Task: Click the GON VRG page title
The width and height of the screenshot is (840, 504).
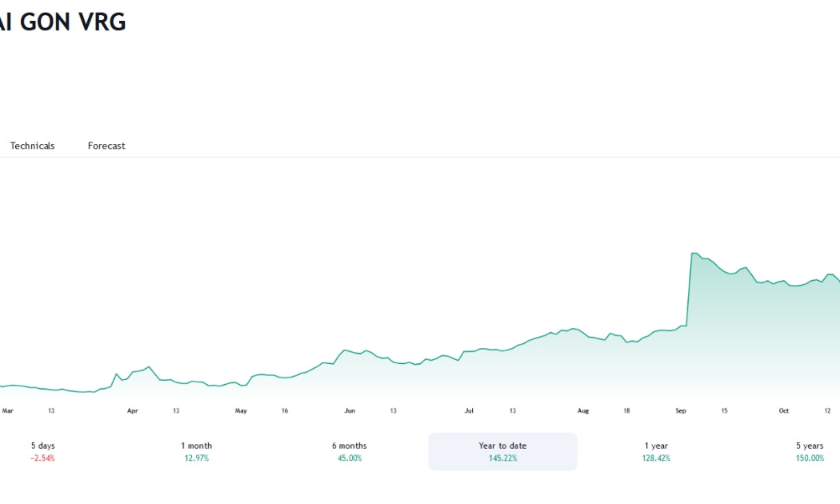Action: click(x=62, y=22)
